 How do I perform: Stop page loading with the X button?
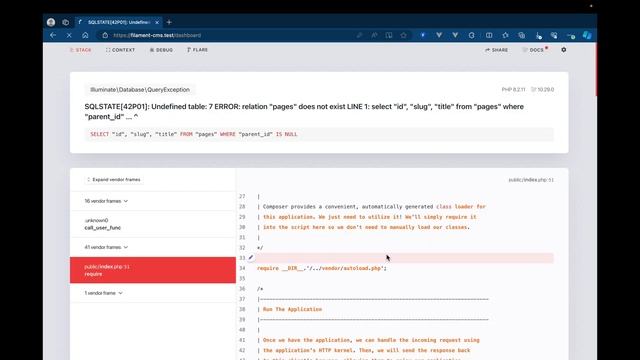69,36
